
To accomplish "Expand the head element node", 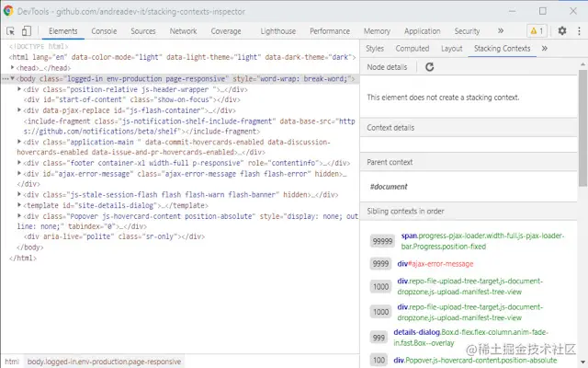I will coord(14,68).
